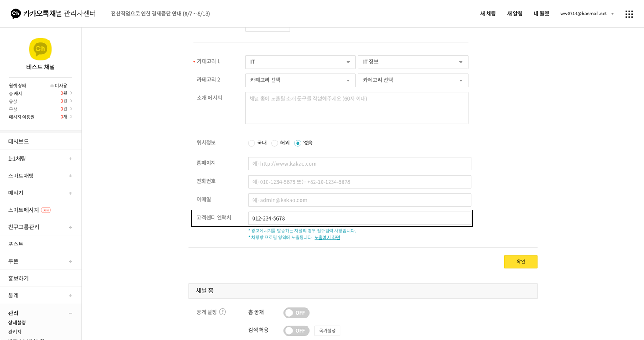Open the IT category 1 dropdown
Viewport: 644px width, 340px height.
tap(300, 62)
